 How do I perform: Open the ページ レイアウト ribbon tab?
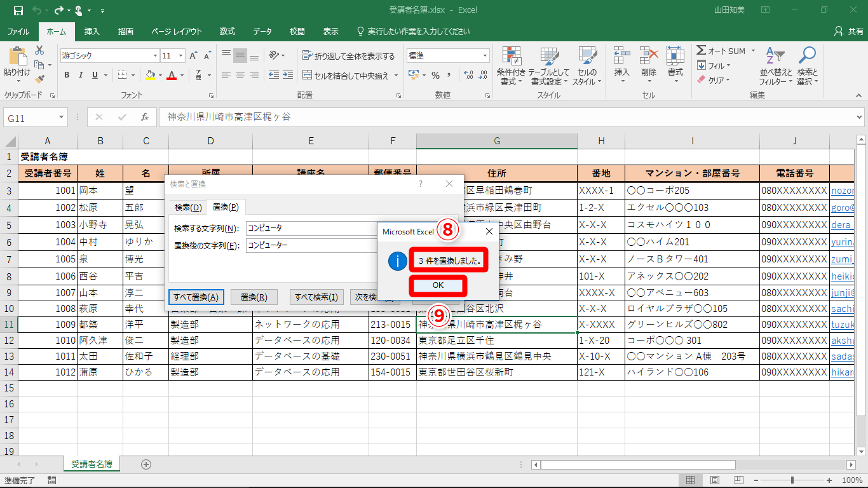coord(176,31)
